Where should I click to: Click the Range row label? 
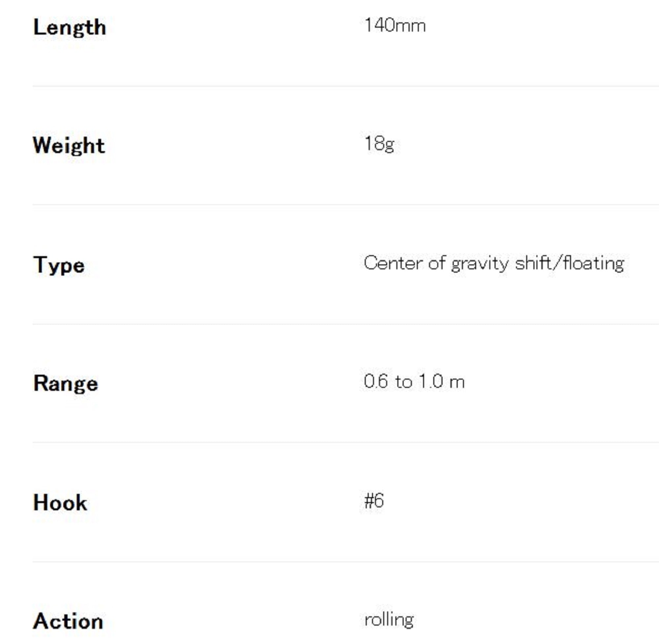[x=66, y=384]
